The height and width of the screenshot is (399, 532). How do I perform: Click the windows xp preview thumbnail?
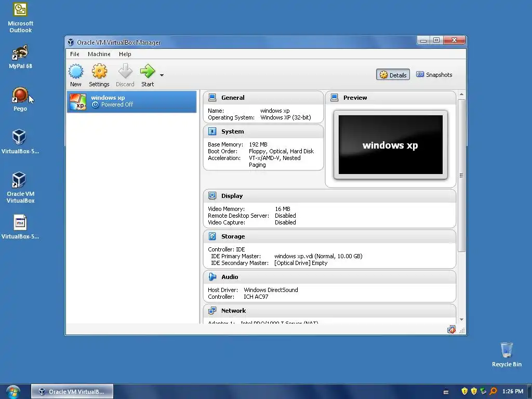click(x=391, y=144)
